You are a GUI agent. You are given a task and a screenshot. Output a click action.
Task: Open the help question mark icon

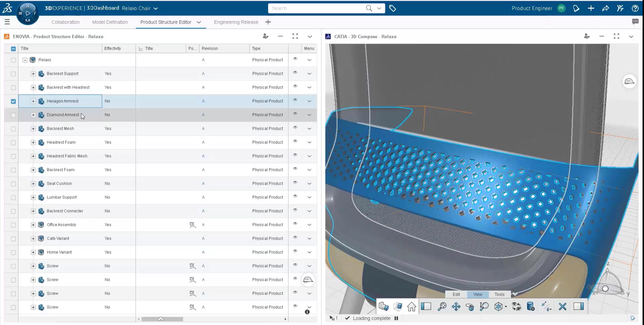pyautogui.click(x=635, y=8)
